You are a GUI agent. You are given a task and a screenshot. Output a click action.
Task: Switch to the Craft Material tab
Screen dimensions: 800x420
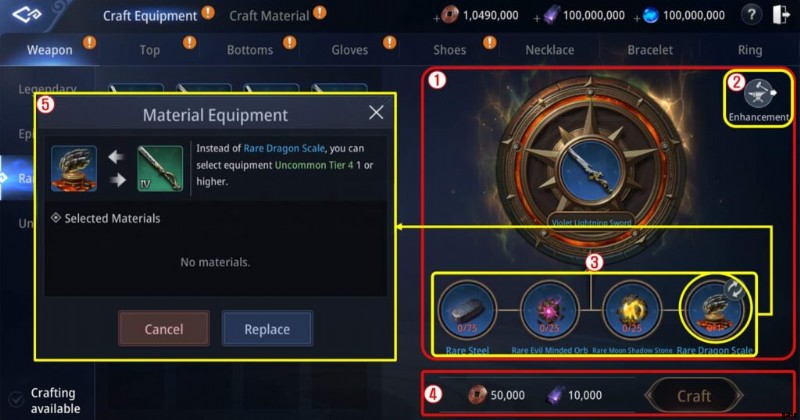click(x=269, y=16)
